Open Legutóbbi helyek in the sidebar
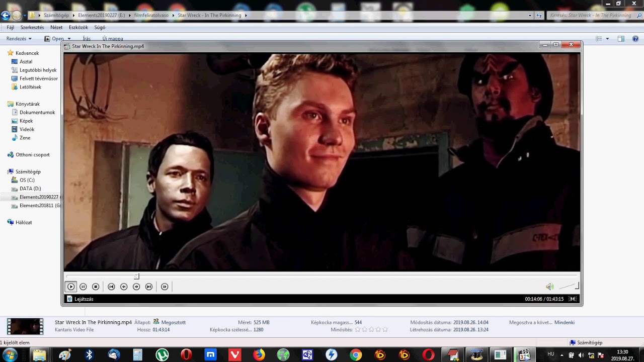The image size is (644, 362). tap(38, 70)
